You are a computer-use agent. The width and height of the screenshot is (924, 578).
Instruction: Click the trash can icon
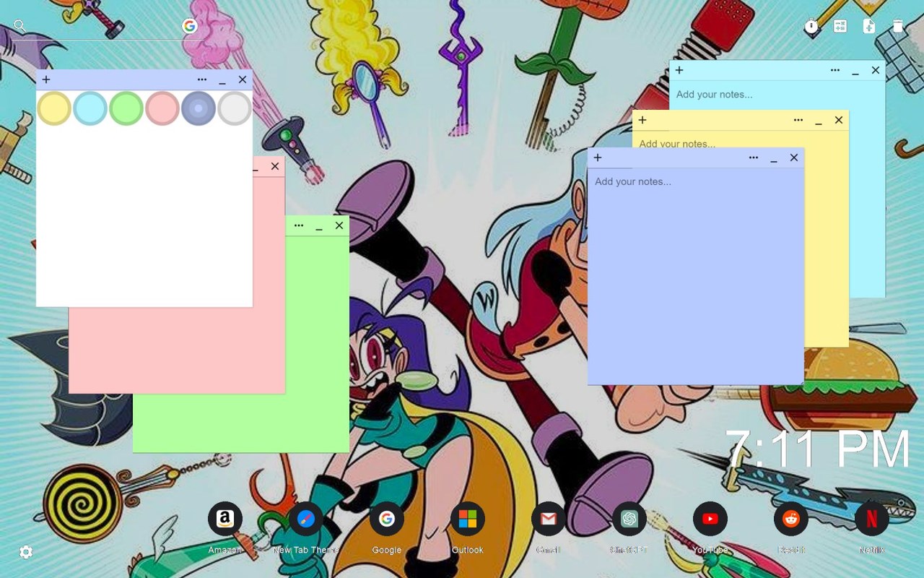click(897, 27)
